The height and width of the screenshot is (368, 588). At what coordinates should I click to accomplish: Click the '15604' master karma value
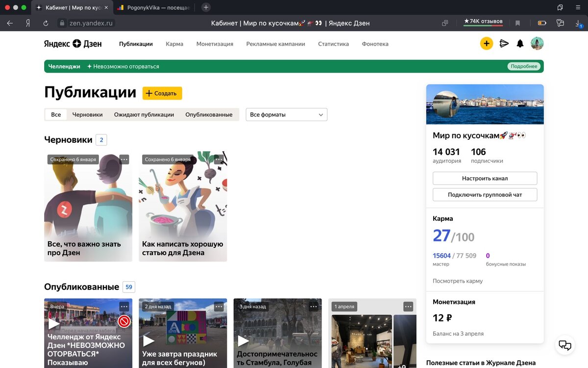(441, 256)
